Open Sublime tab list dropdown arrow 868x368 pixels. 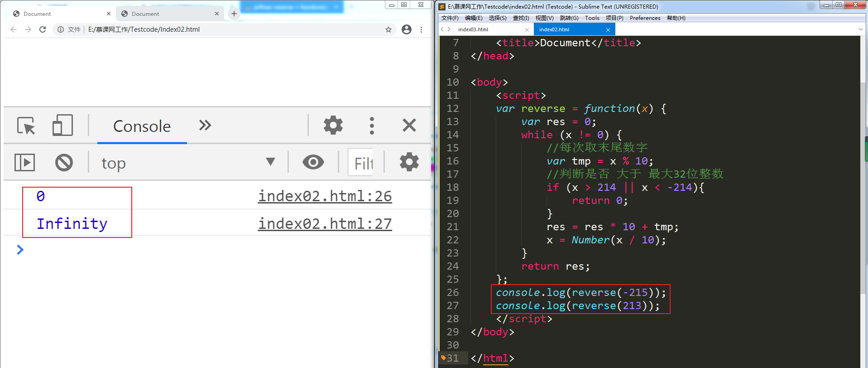(x=861, y=29)
